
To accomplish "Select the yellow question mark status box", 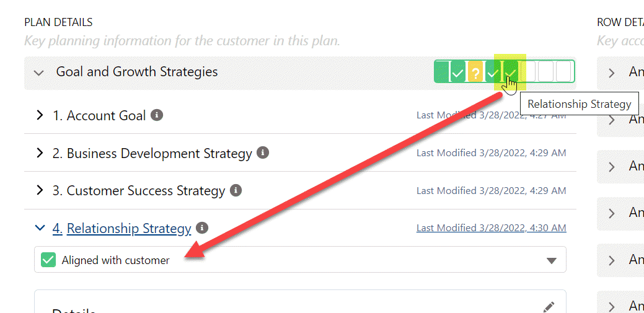I will pos(475,71).
